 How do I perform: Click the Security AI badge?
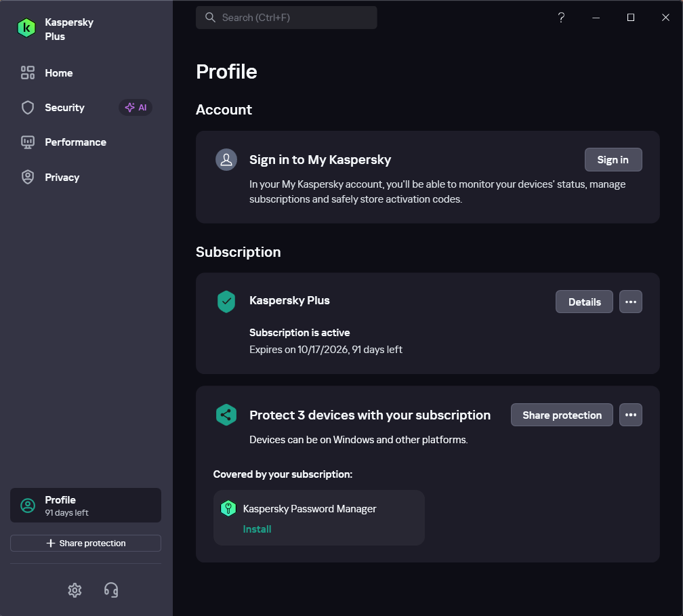[136, 108]
